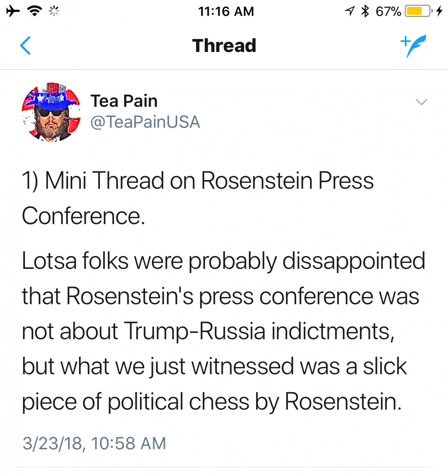448x476 pixels.
Task: Tap the political chess sentence
Action: (x=214, y=384)
